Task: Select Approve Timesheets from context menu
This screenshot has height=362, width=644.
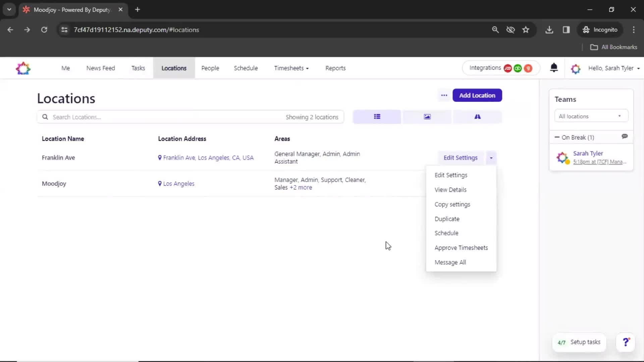Action: (x=461, y=247)
